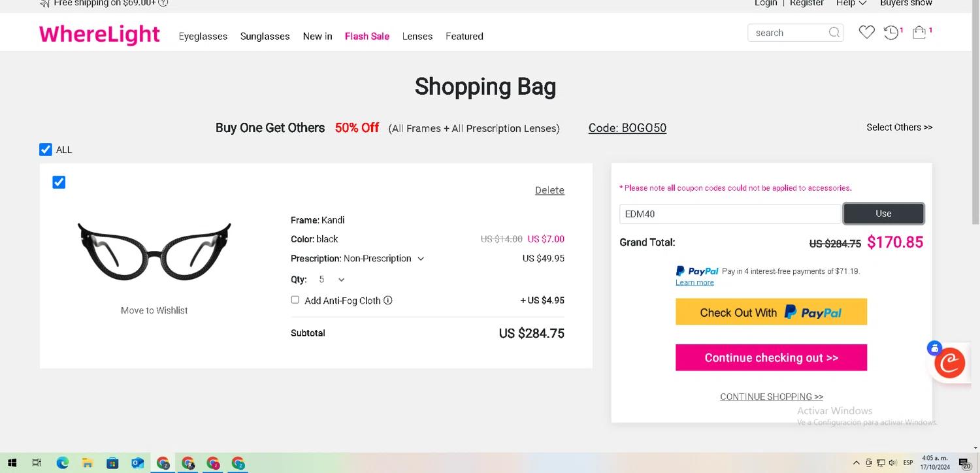Expand the Non-Prescription options dropdown
Image resolution: width=980 pixels, height=473 pixels.
pyautogui.click(x=421, y=259)
